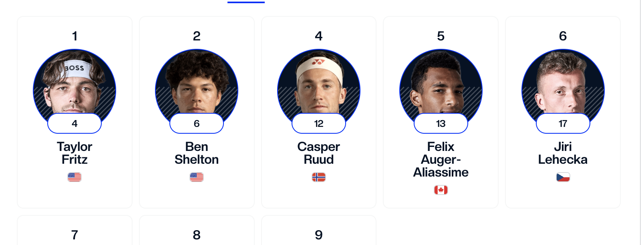Viewport: 644px width, 245px height.
Task: Click ranking badge 12 under Casper Ruud
Action: pyautogui.click(x=319, y=124)
